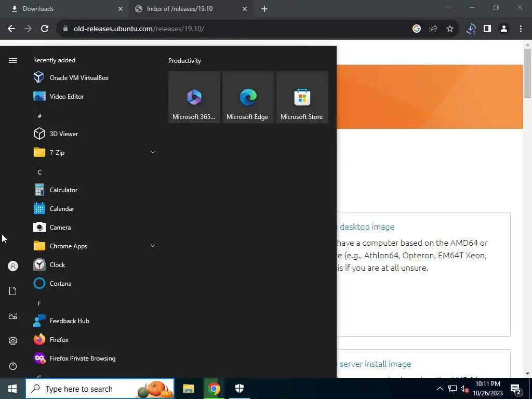Open network status icon in tray
The width and height of the screenshot is (532, 399).
pyautogui.click(x=453, y=389)
